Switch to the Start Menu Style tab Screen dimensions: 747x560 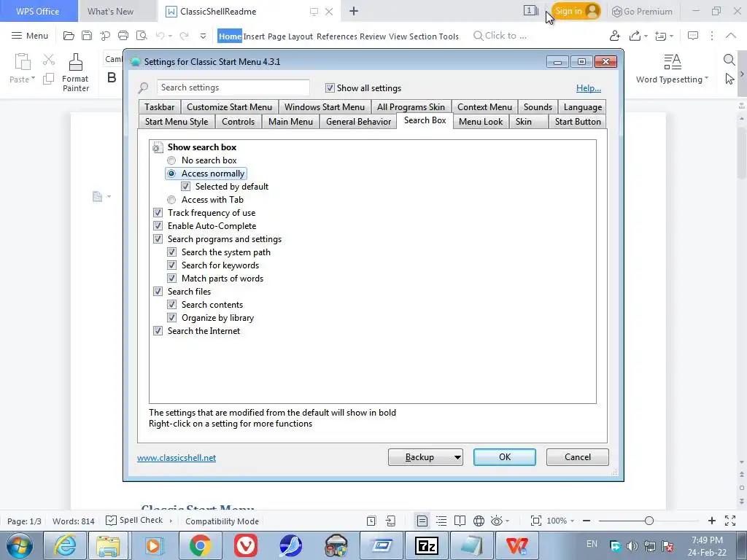177,122
